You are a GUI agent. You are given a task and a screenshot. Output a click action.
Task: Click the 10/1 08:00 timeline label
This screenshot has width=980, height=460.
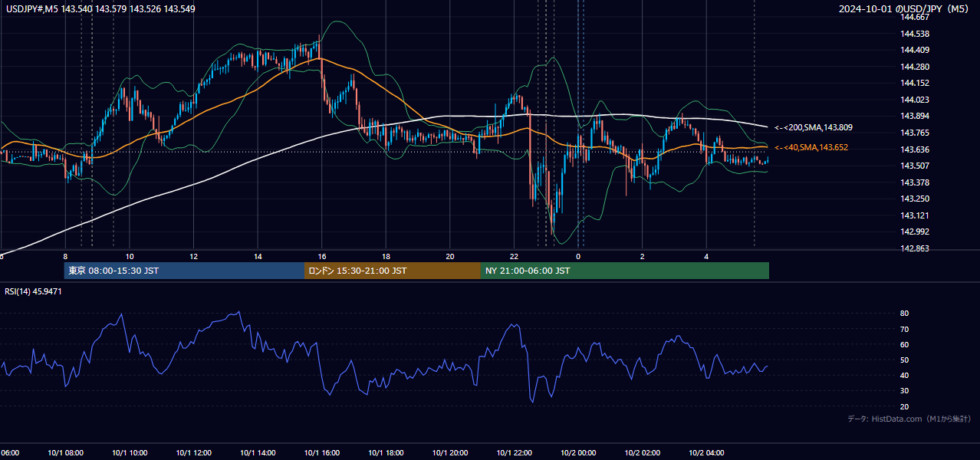pos(65,453)
